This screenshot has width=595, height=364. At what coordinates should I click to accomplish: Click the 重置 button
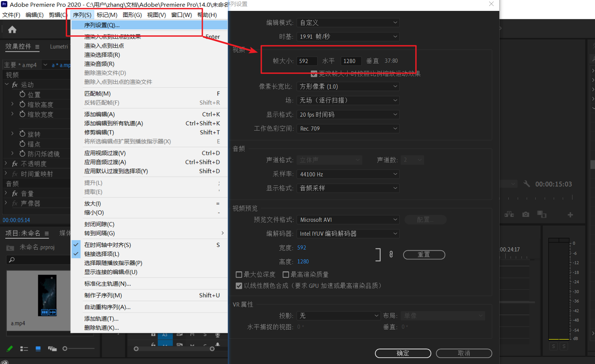tap(424, 254)
